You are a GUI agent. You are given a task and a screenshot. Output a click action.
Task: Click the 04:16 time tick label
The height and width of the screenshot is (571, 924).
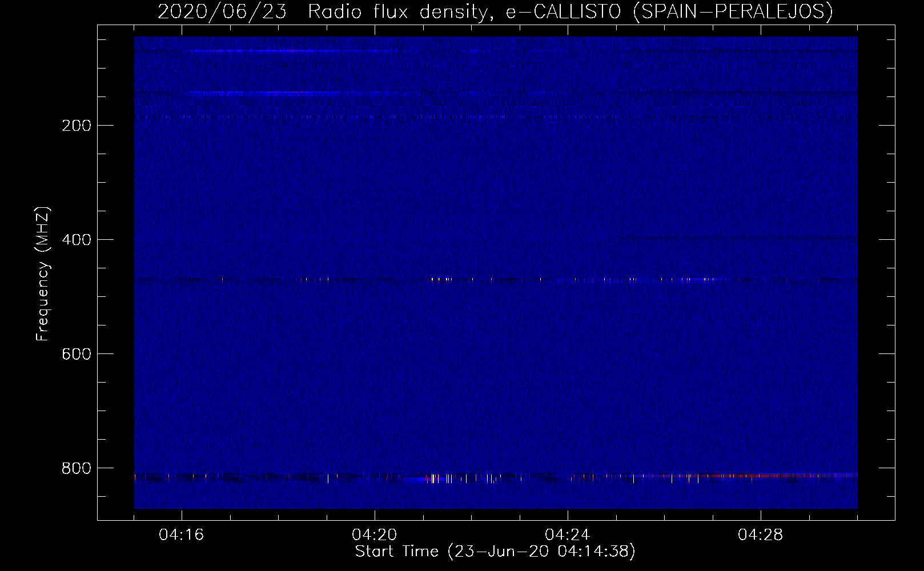pos(182,535)
